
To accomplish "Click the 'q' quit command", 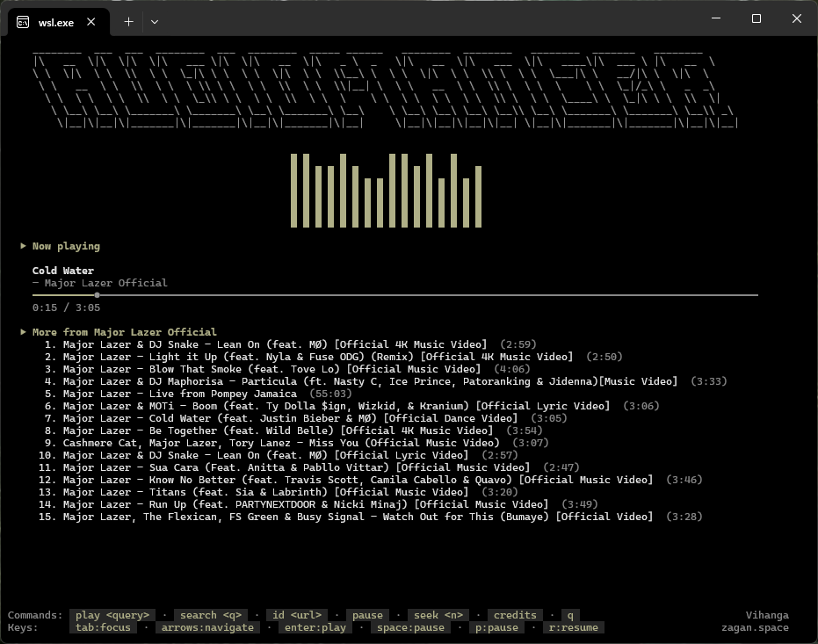I will (570, 615).
